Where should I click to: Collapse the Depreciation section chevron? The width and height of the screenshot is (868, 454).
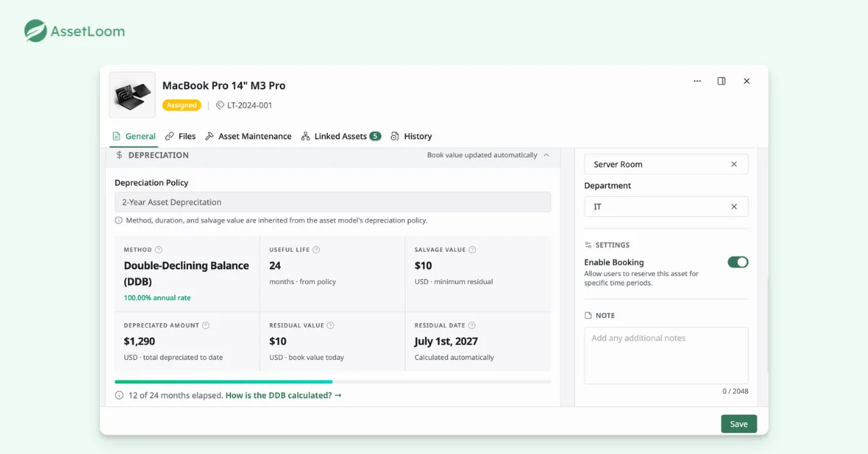click(x=546, y=155)
